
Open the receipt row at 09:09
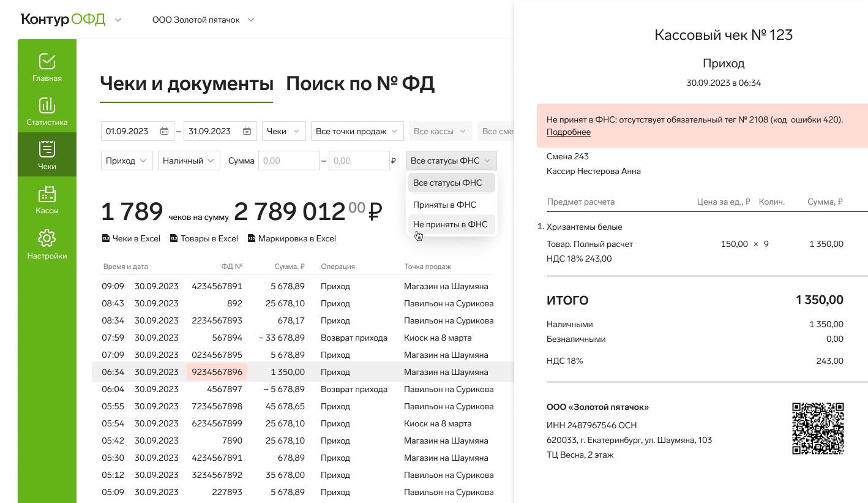pos(302,286)
